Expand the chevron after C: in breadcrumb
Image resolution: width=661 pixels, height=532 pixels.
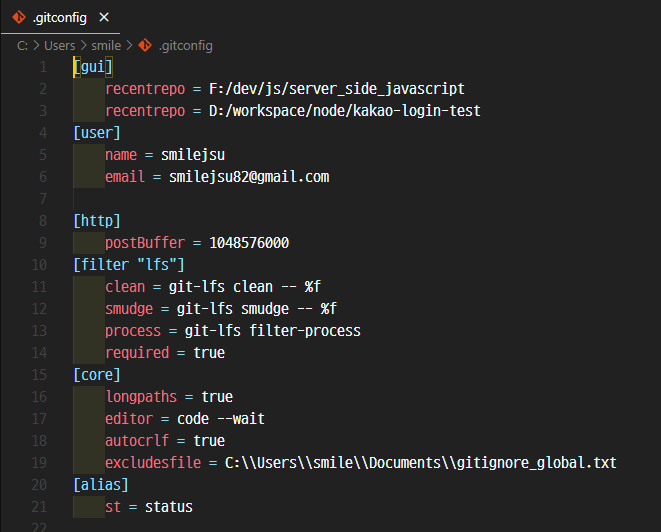click(x=36, y=45)
